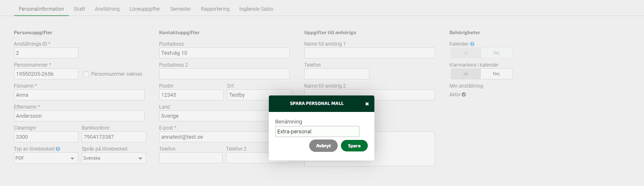Click the Typ av lönebesked help icon

tap(58, 149)
